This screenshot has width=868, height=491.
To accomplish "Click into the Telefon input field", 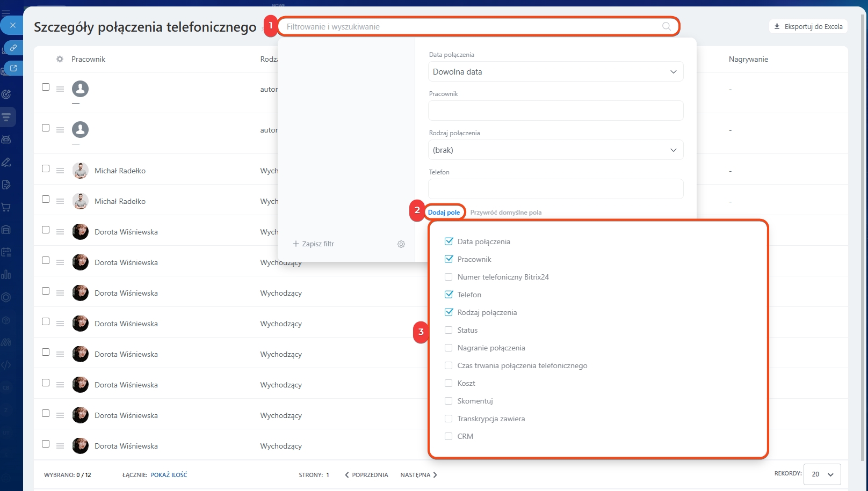I will pos(555,189).
